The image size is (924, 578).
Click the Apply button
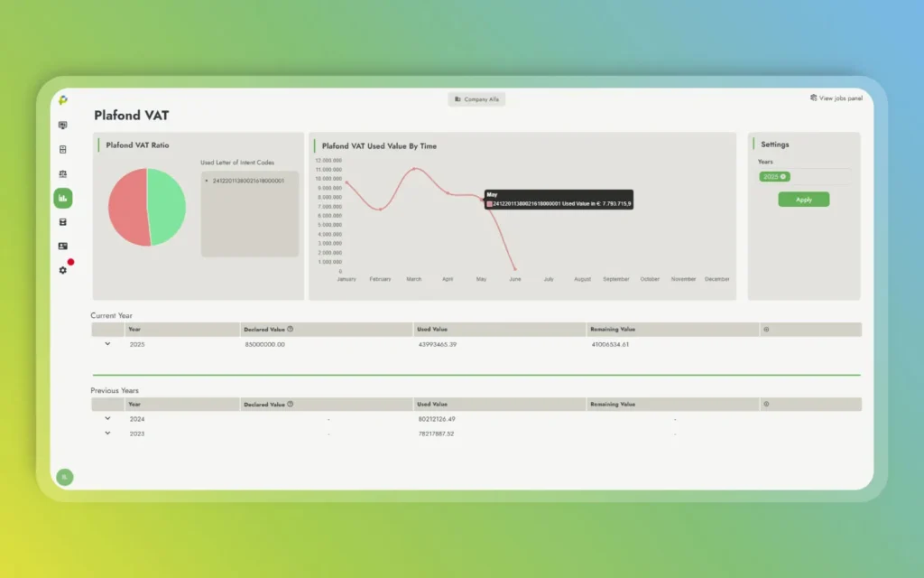(x=803, y=200)
